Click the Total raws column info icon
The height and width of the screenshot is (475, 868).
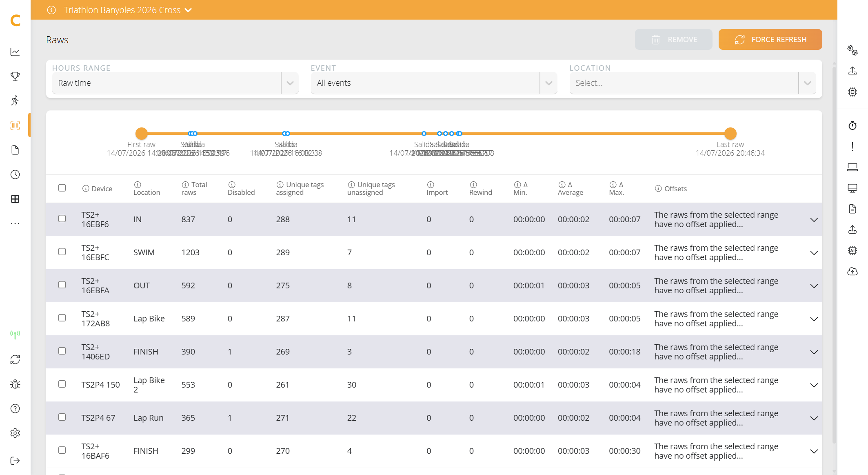(185, 185)
